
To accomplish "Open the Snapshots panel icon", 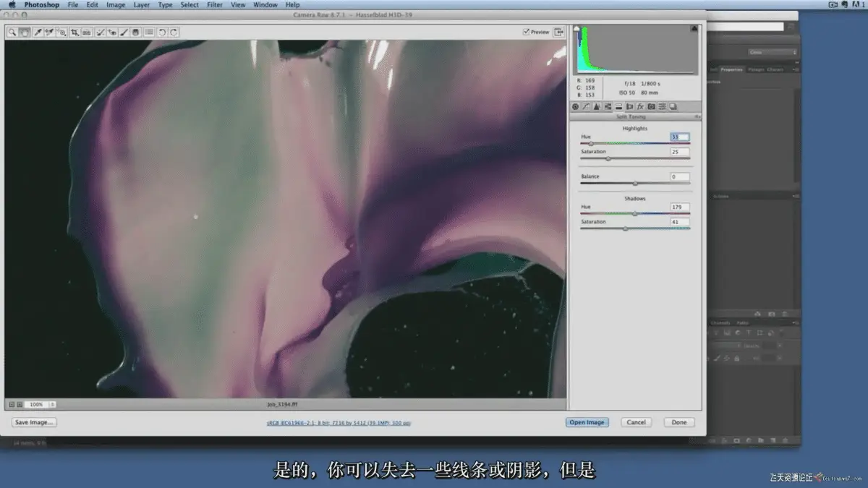I will pyautogui.click(x=673, y=106).
